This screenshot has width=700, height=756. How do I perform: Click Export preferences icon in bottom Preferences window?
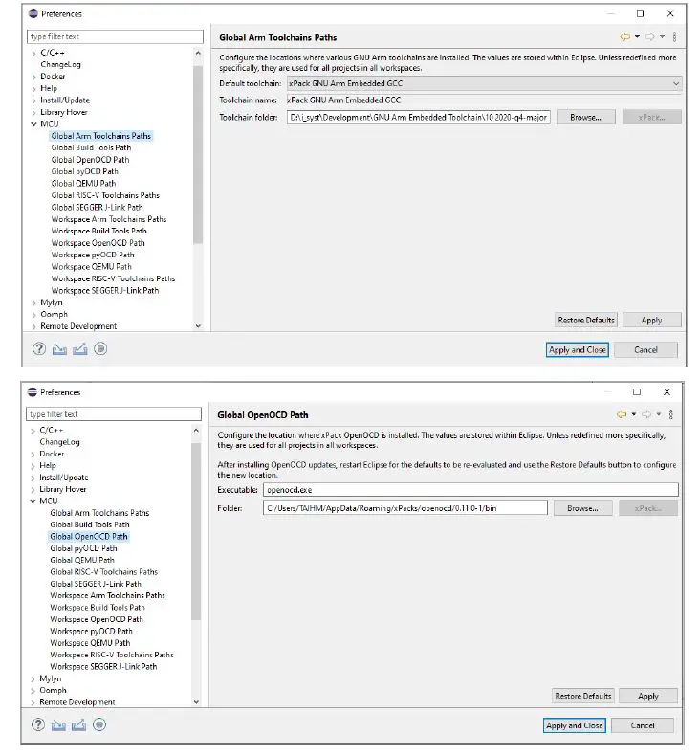pos(79,724)
